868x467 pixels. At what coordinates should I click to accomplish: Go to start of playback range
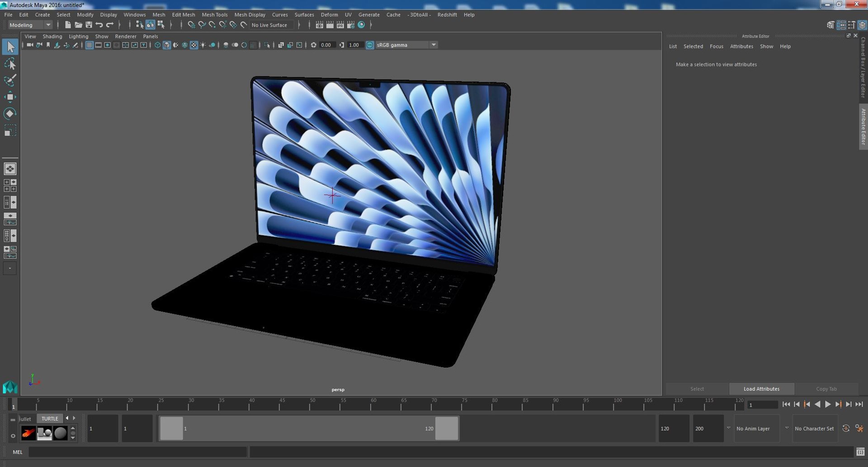click(786, 404)
